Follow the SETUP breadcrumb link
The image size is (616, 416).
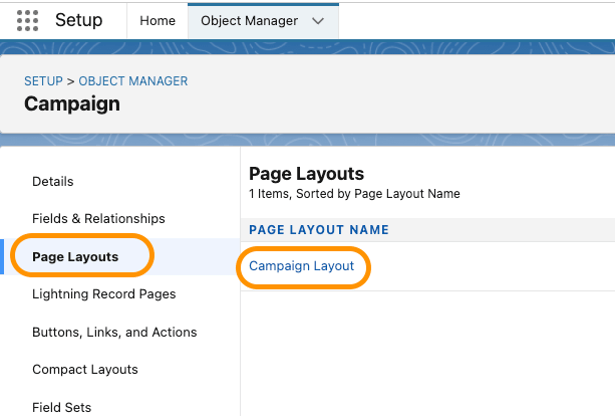(43, 81)
